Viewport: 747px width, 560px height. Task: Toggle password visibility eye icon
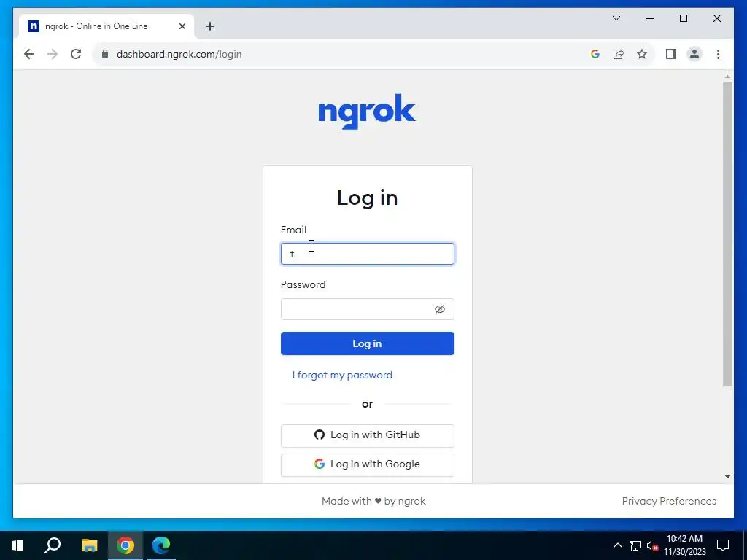pyautogui.click(x=440, y=309)
